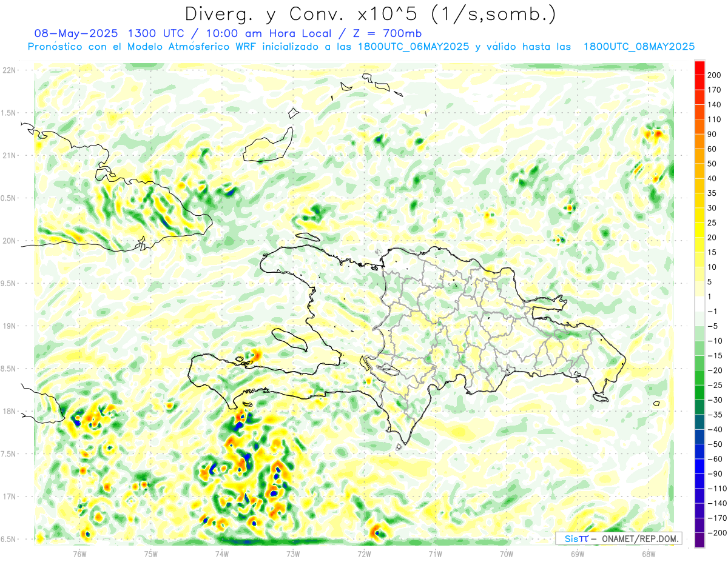
Task: Click the 18N latitude label
Action: point(8,411)
